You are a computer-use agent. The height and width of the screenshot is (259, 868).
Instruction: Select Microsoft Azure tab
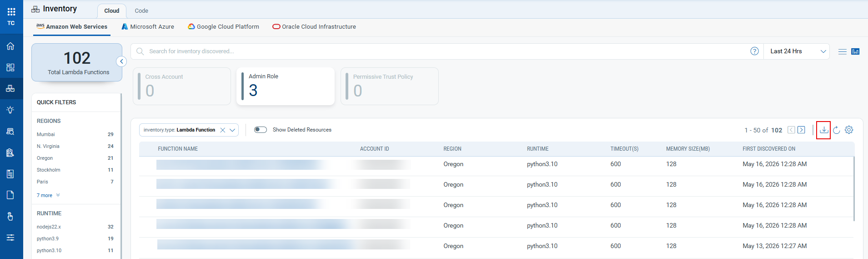(x=148, y=27)
